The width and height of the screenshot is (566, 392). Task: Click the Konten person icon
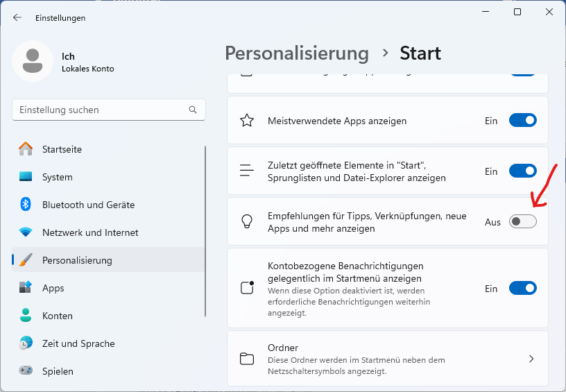pos(26,316)
